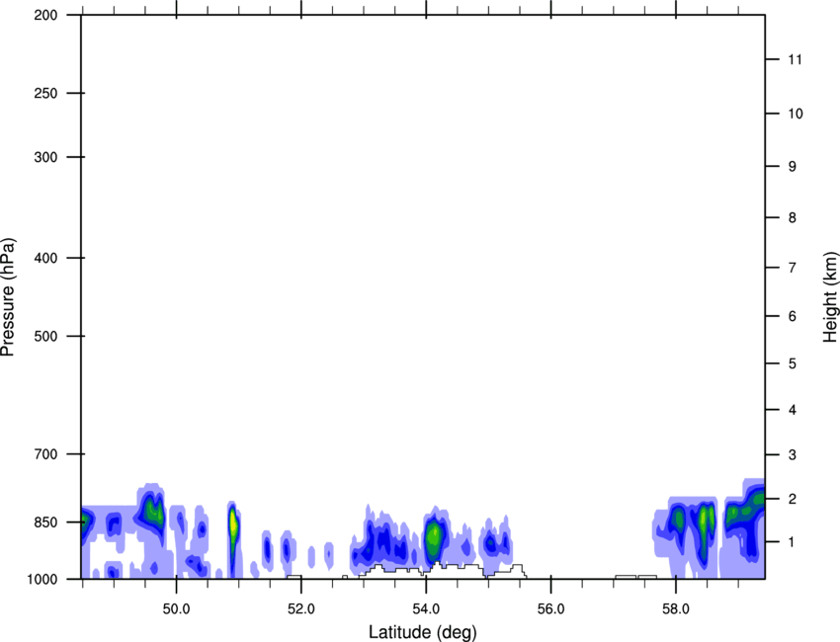Select the 700 pressure tick label

point(45,454)
